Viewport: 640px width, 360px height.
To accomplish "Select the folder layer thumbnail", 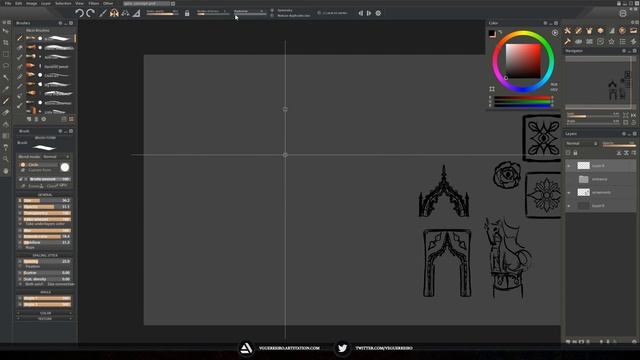I will point(584,179).
